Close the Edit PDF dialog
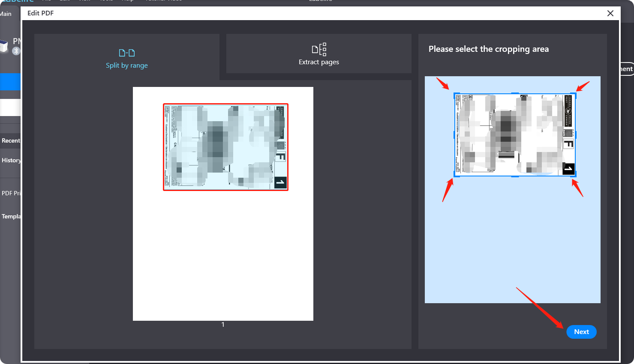Screen dimensions: 634x364 click(x=610, y=13)
